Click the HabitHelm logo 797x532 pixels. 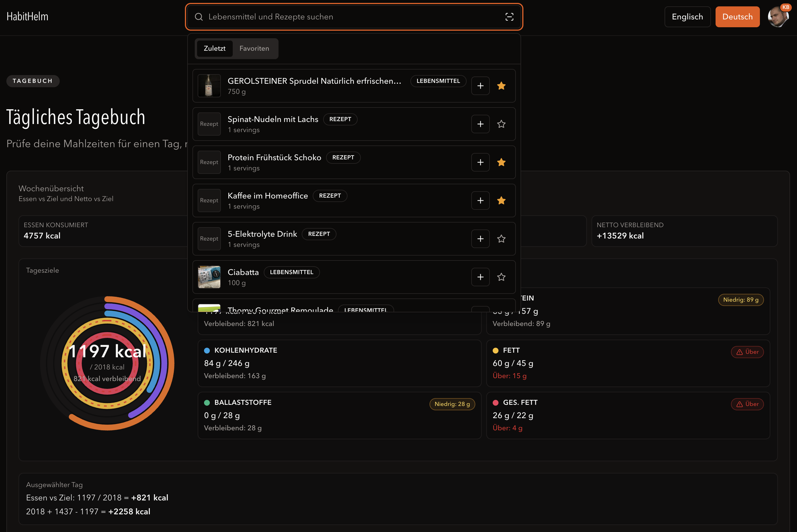28,17
